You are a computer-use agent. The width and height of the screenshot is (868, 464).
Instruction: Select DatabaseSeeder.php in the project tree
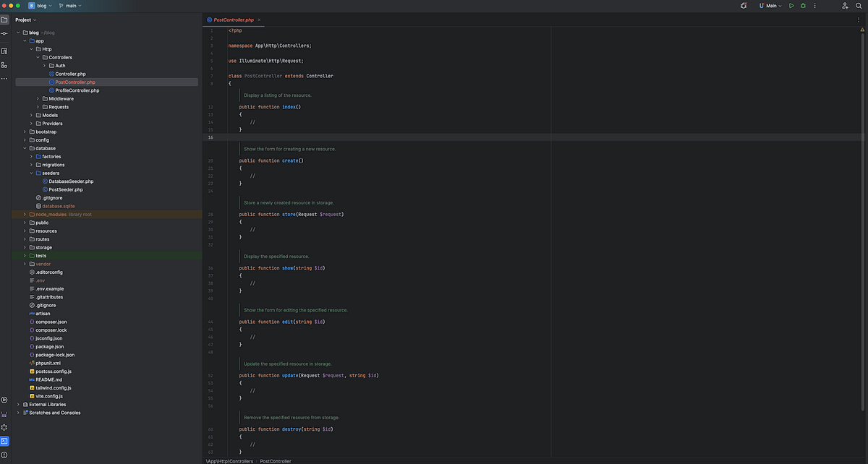[x=70, y=181]
